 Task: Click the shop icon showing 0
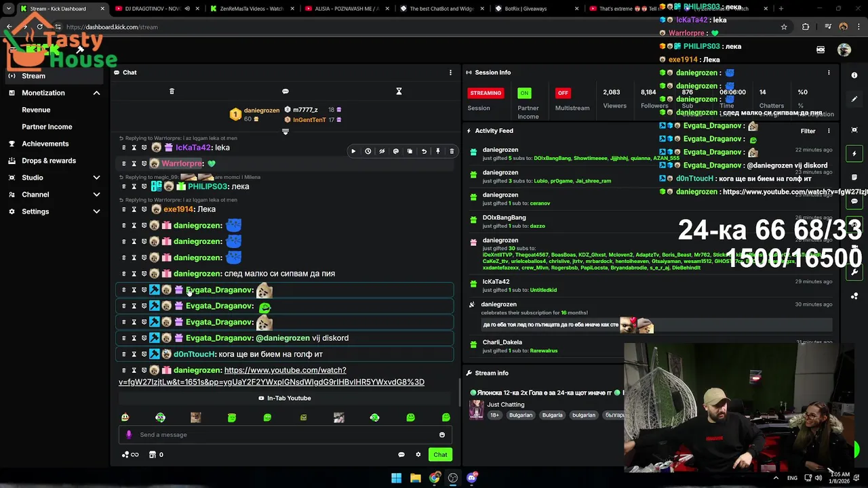coord(156,455)
